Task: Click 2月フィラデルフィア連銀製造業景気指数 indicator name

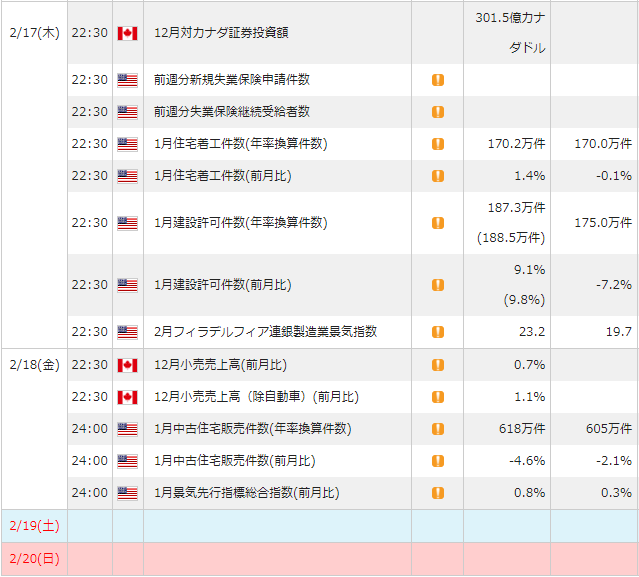Action: (266, 332)
